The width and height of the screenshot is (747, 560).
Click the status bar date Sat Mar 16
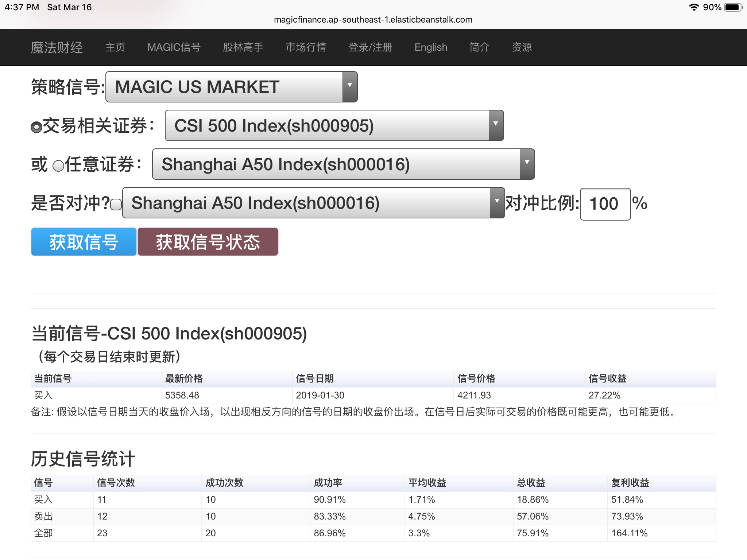click(x=69, y=7)
